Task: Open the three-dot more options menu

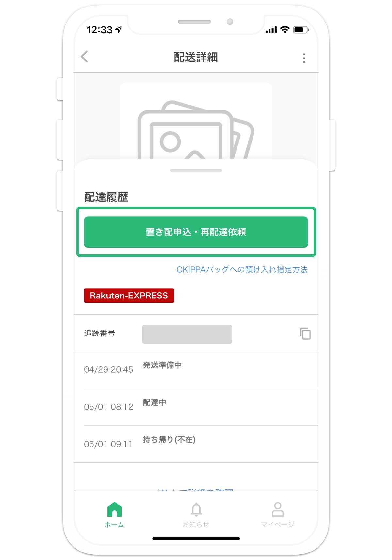Action: [x=304, y=58]
